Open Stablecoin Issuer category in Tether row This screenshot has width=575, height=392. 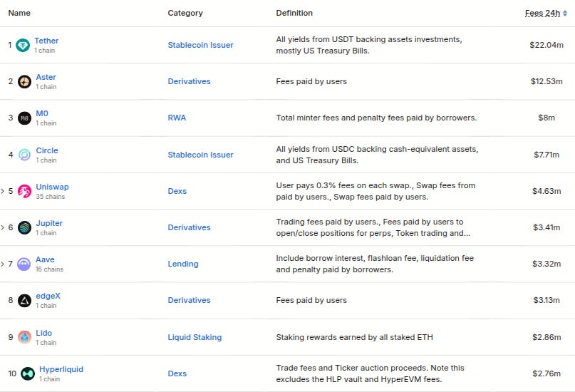tap(201, 45)
